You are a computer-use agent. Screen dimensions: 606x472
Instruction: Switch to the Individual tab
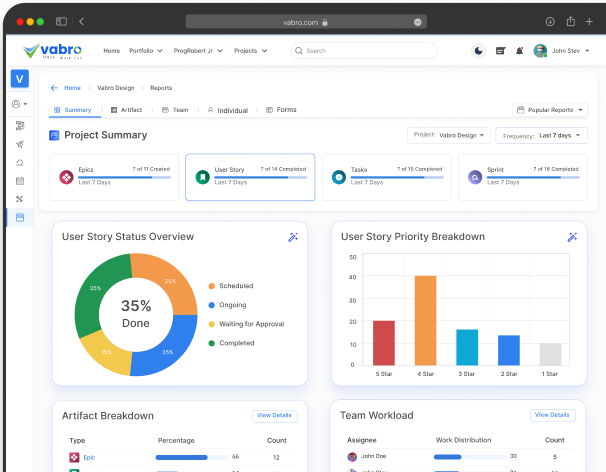[227, 110]
